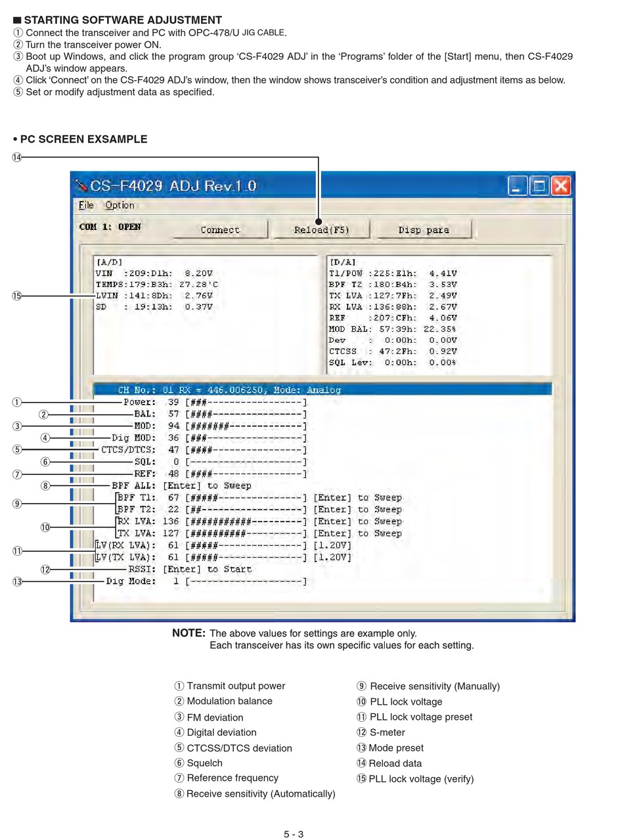The width and height of the screenshot is (624, 840).
Task: Select the BAL adjustment row
Action: tap(220, 414)
